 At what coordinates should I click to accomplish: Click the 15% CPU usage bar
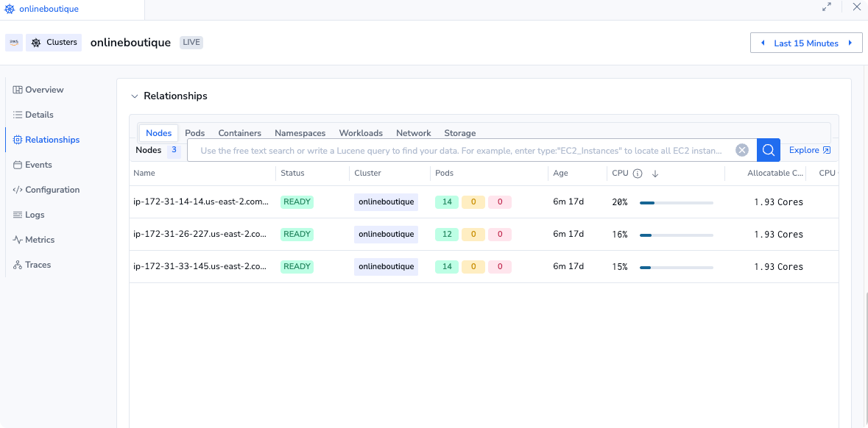(x=677, y=268)
